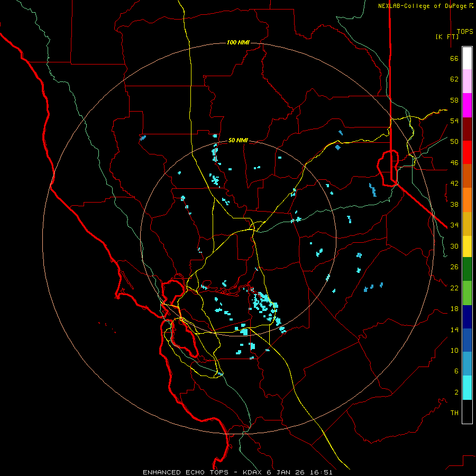Click the magenta legend swatch
476x476 pixels.
467,105
